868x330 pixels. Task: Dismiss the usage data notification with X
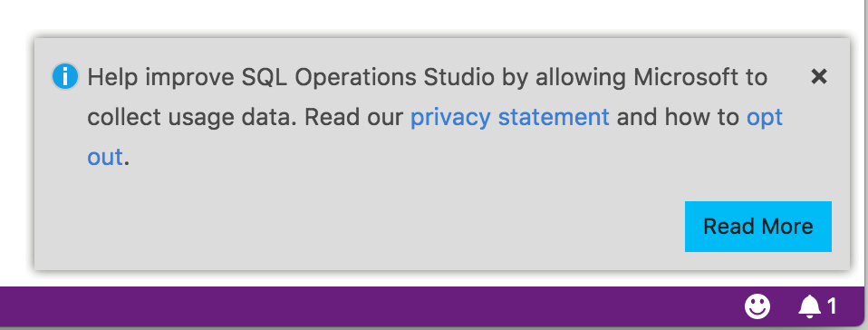point(819,76)
